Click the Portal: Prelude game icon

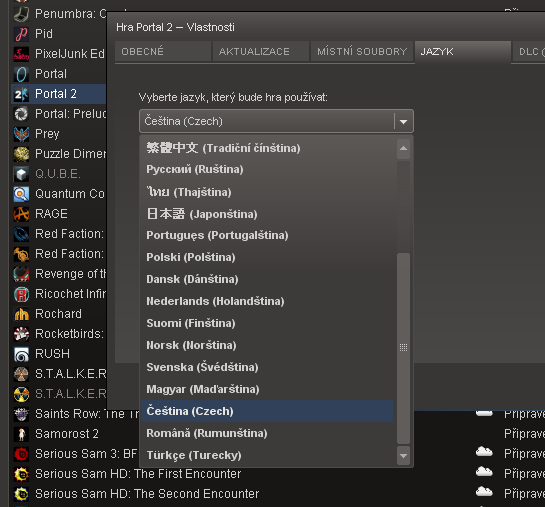[21, 114]
